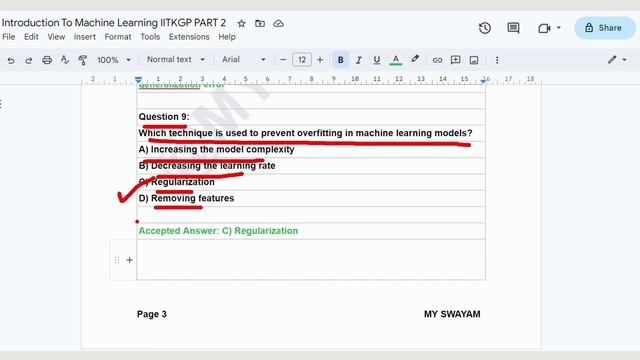Viewport: 640px width, 360px height.
Task: Open the Arial font dropdown
Action: pyautogui.click(x=244, y=60)
